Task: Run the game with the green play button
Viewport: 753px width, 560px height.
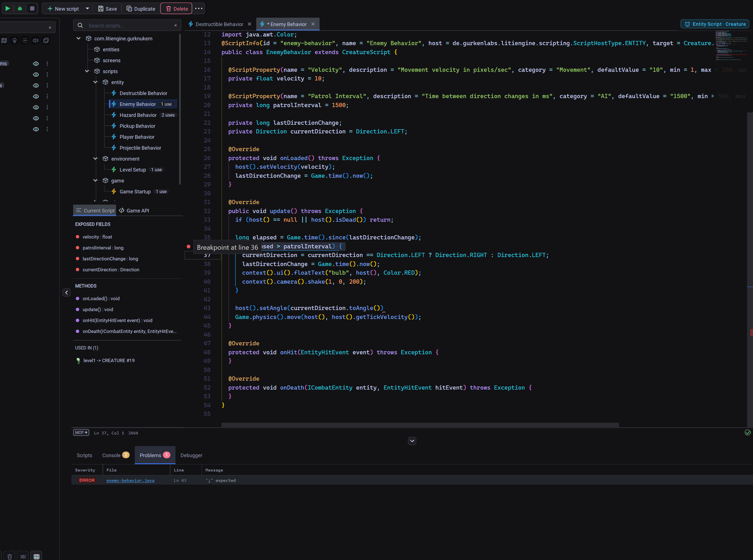Action: coord(8,8)
